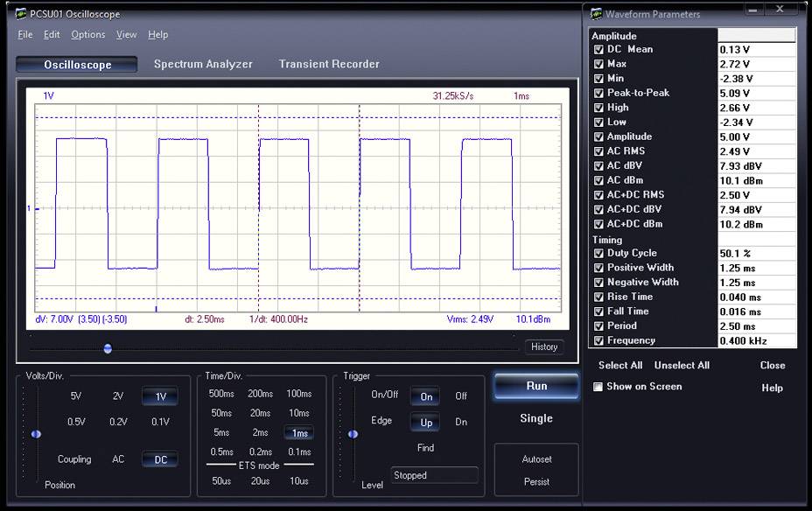Select 5V volts per division
Image resolution: width=812 pixels, height=511 pixels.
[75, 395]
